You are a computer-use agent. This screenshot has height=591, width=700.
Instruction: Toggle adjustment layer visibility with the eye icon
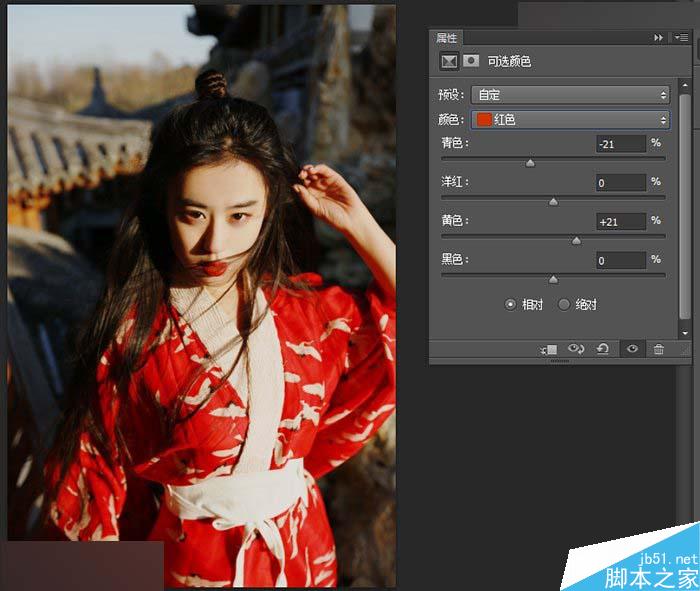pyautogui.click(x=632, y=349)
